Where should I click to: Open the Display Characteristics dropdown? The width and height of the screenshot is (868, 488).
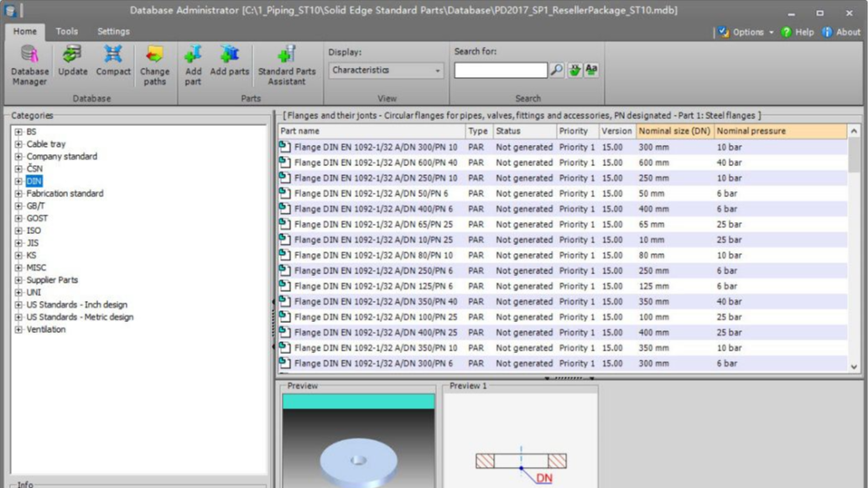386,70
